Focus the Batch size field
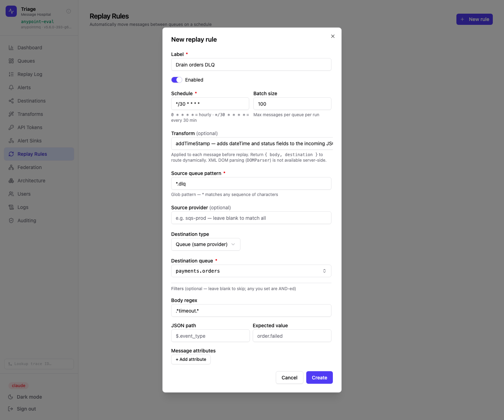 coord(292,104)
